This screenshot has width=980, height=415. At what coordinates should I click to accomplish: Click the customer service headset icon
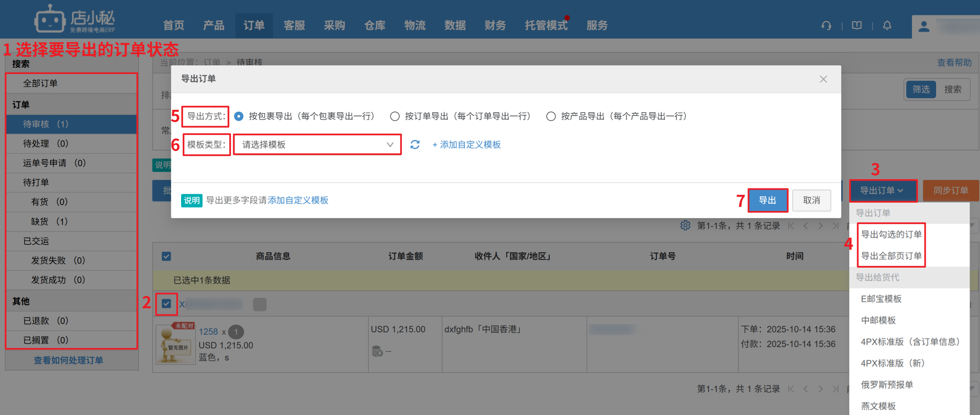tap(826, 26)
